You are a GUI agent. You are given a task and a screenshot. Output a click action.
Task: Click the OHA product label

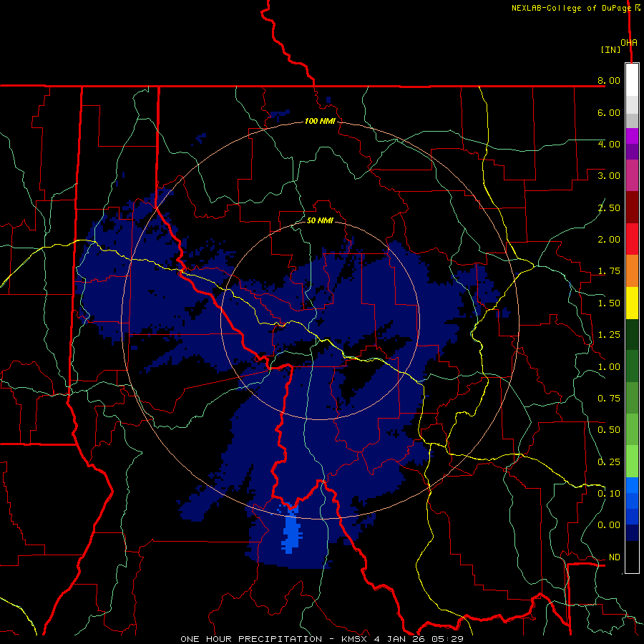click(629, 43)
